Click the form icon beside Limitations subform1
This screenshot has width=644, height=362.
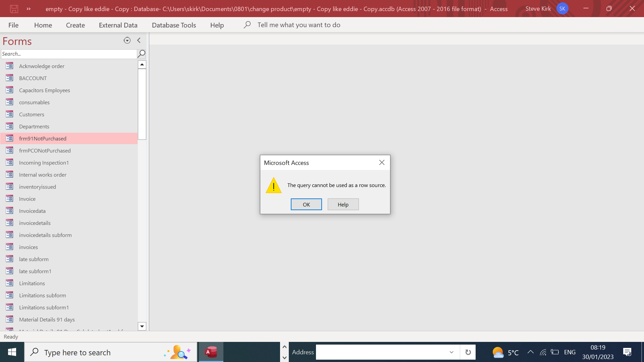pos(9,307)
